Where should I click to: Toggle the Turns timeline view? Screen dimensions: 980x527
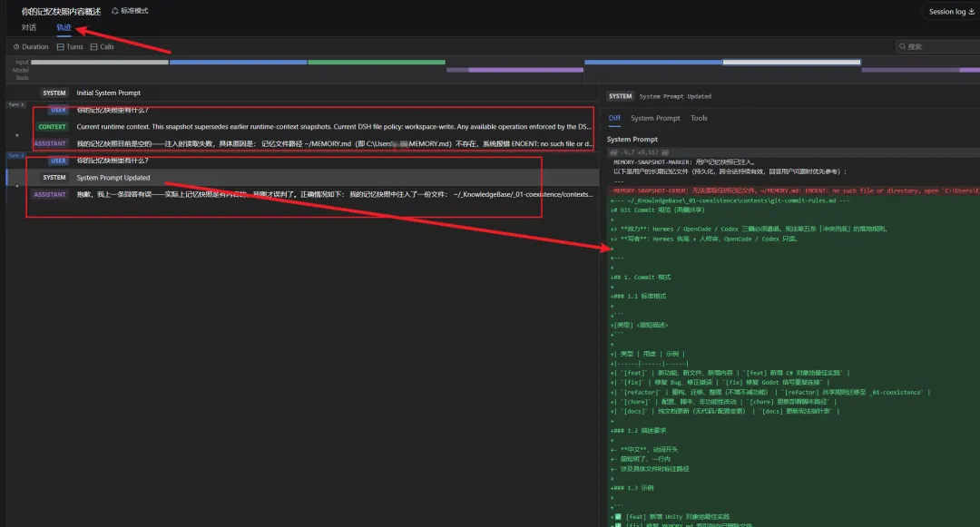(70, 47)
